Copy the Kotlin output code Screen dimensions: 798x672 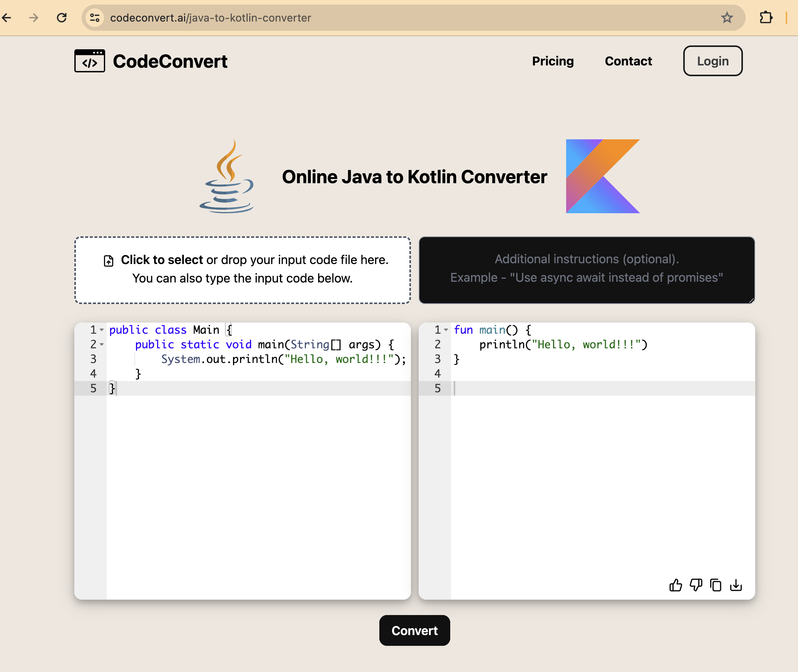pyautogui.click(x=716, y=585)
